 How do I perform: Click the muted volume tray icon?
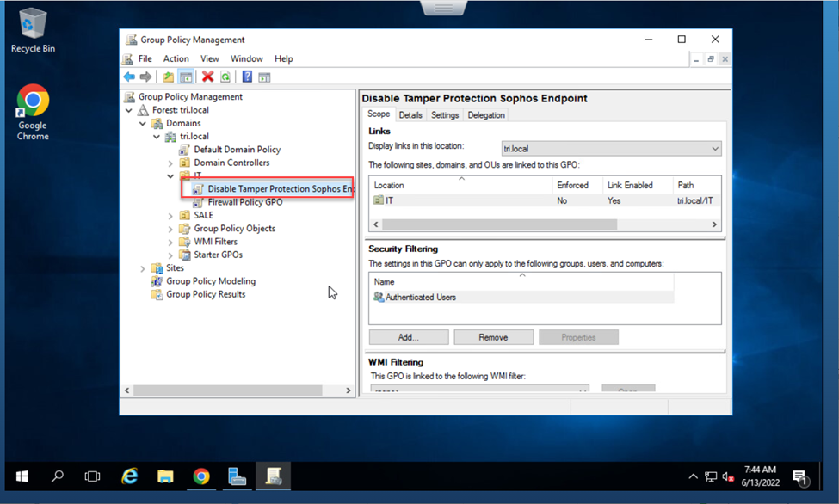point(728,476)
